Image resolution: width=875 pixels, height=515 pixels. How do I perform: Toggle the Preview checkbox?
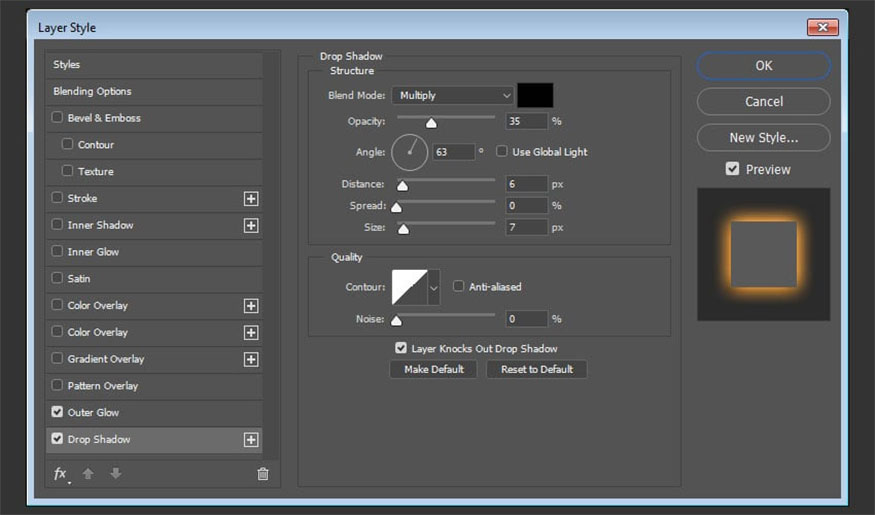(733, 169)
